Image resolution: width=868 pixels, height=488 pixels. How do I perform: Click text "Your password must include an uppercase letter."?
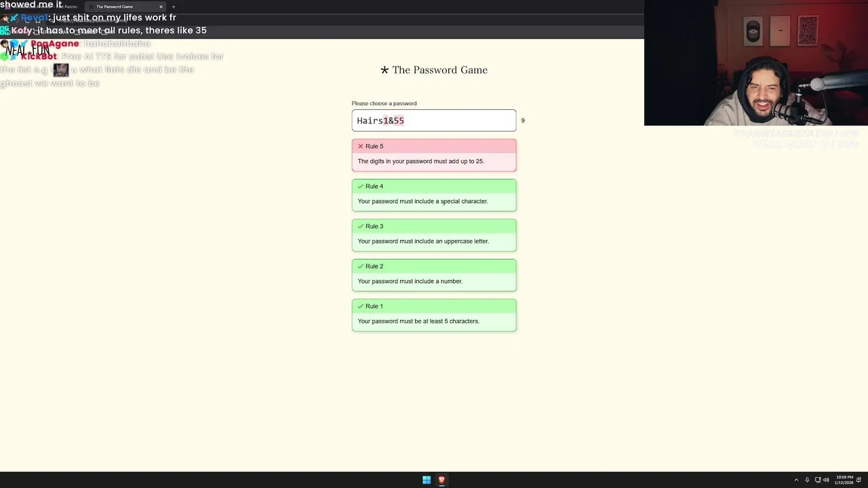423,241
